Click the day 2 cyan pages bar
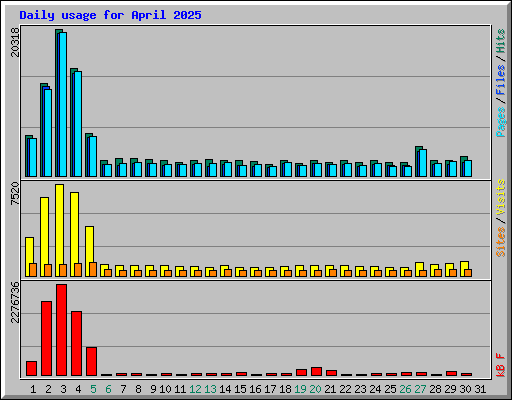The image size is (512, 400). pyautogui.click(x=48, y=133)
